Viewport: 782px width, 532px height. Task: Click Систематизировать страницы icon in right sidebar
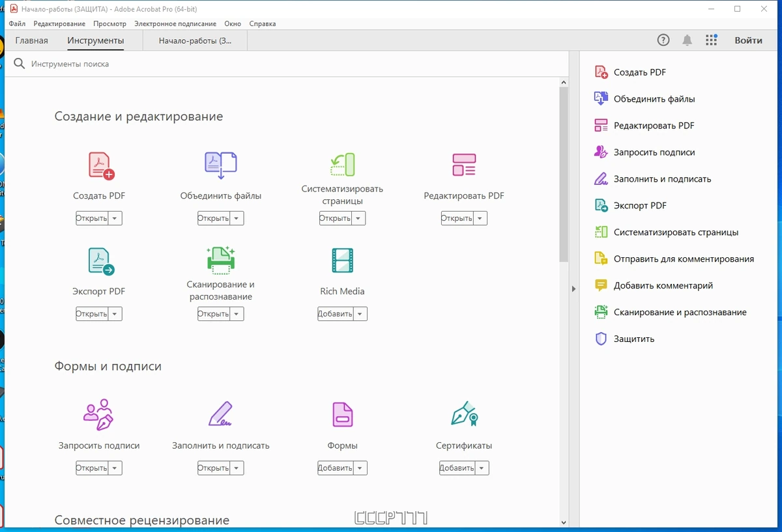(601, 232)
